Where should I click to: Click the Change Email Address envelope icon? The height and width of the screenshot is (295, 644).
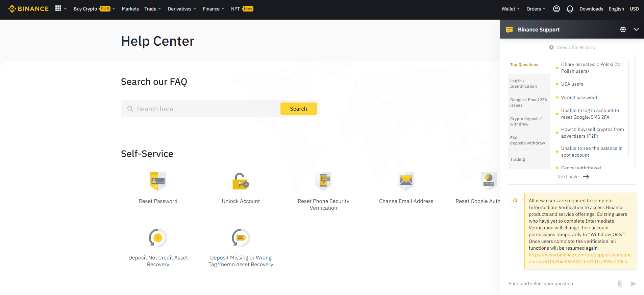coord(406,181)
